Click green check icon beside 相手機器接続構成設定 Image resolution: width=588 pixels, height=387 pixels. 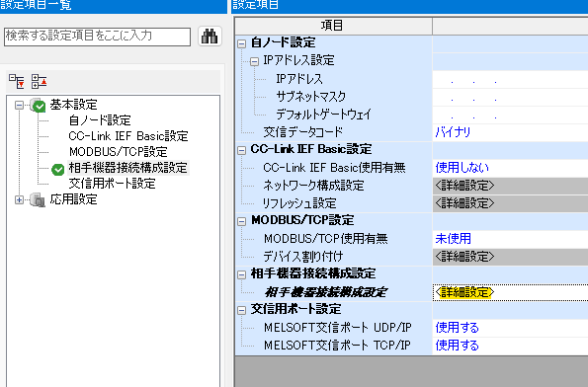[x=57, y=170]
